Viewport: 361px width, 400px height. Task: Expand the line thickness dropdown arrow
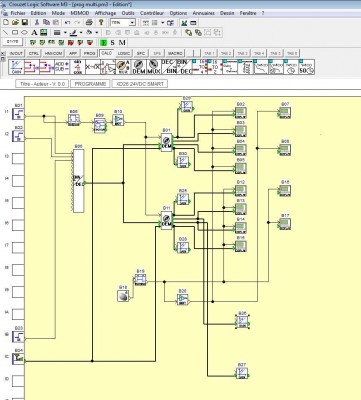tap(65, 33)
